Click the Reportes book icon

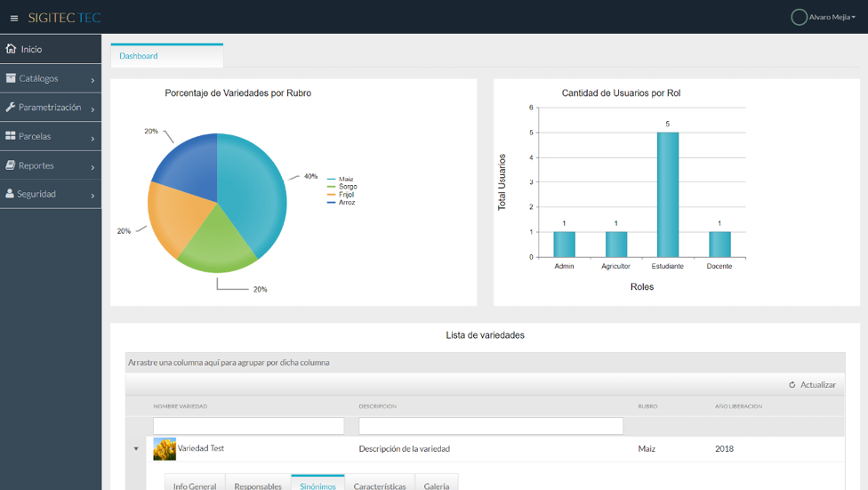(11, 165)
